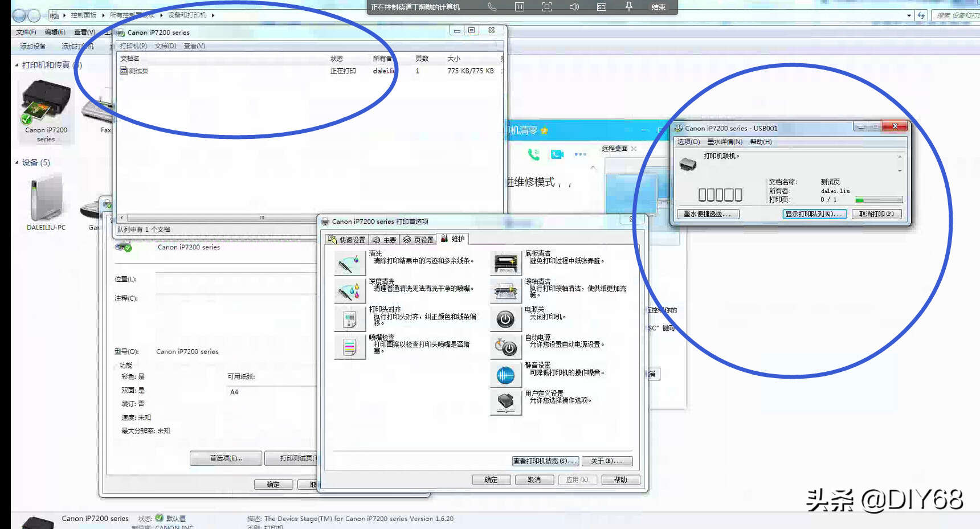Open 墨水详情(N) menu in status monitor

click(x=725, y=142)
